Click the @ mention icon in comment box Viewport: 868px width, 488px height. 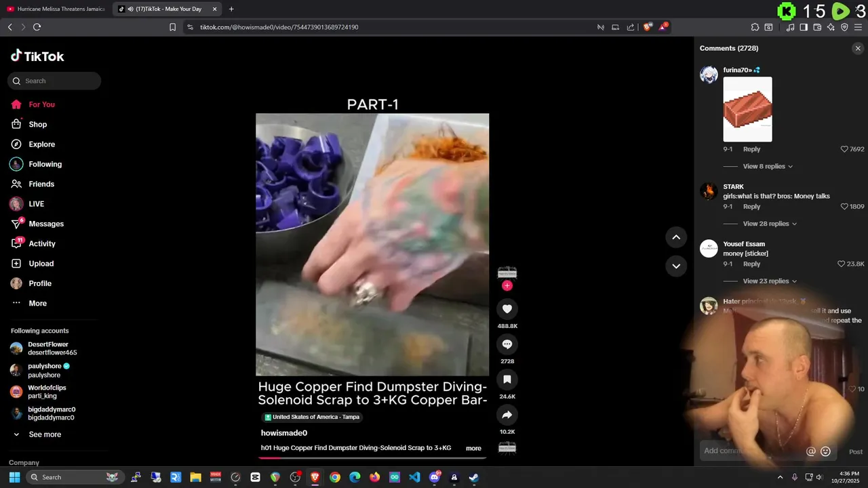[x=810, y=451]
